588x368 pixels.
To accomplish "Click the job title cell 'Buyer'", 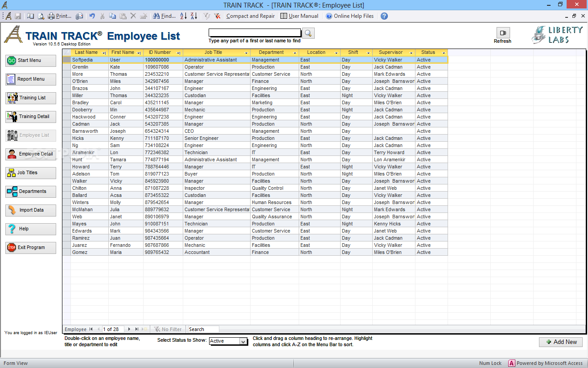I will (x=217, y=174).
